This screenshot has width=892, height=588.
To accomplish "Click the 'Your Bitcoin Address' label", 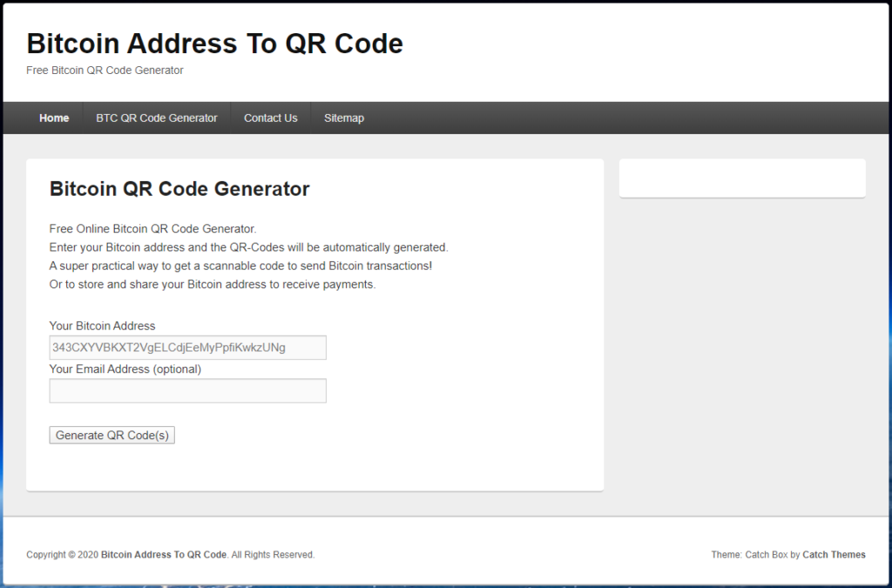I will [x=103, y=326].
